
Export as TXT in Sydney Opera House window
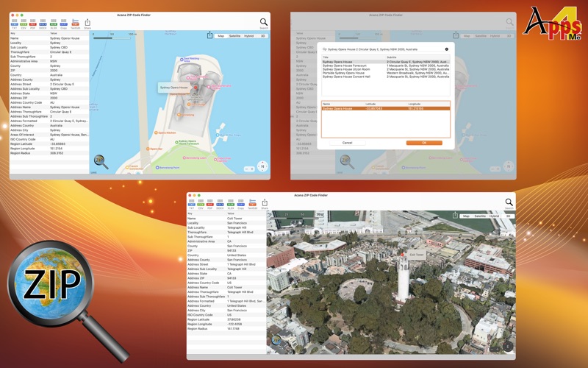click(x=15, y=24)
